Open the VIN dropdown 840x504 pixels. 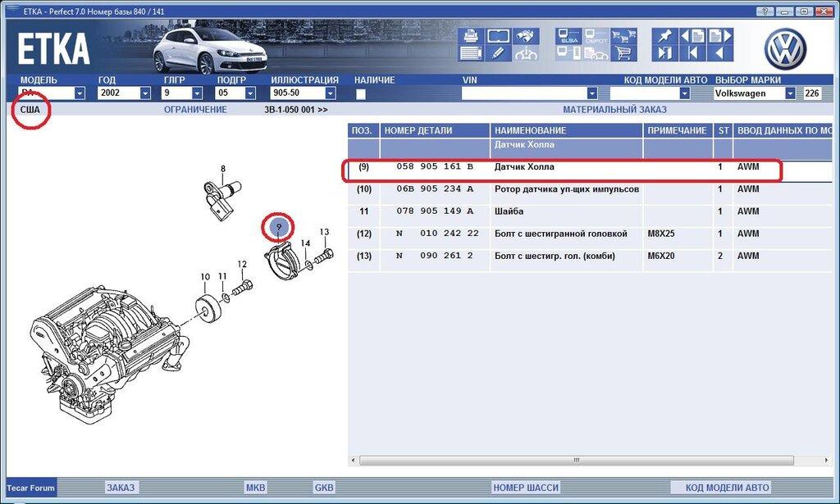click(x=592, y=93)
